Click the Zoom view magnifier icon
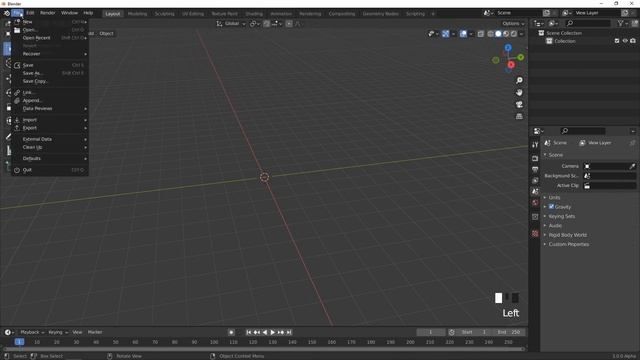Image resolution: width=640 pixels, height=360 pixels. 519,80
